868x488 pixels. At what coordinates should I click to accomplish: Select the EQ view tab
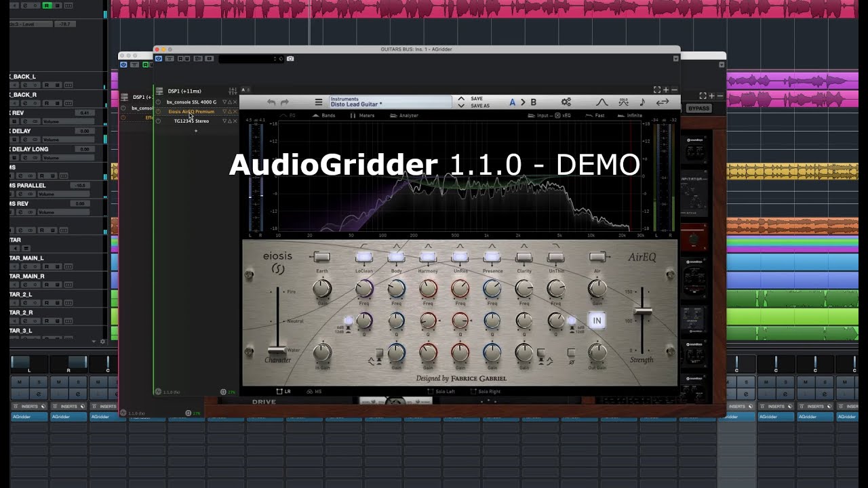point(288,115)
